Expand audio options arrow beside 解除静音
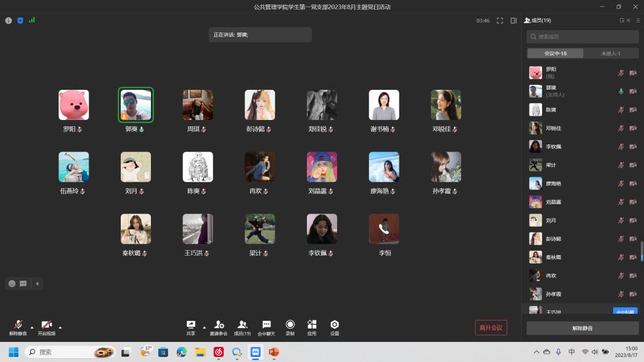The width and height of the screenshot is (644, 362). [31, 327]
